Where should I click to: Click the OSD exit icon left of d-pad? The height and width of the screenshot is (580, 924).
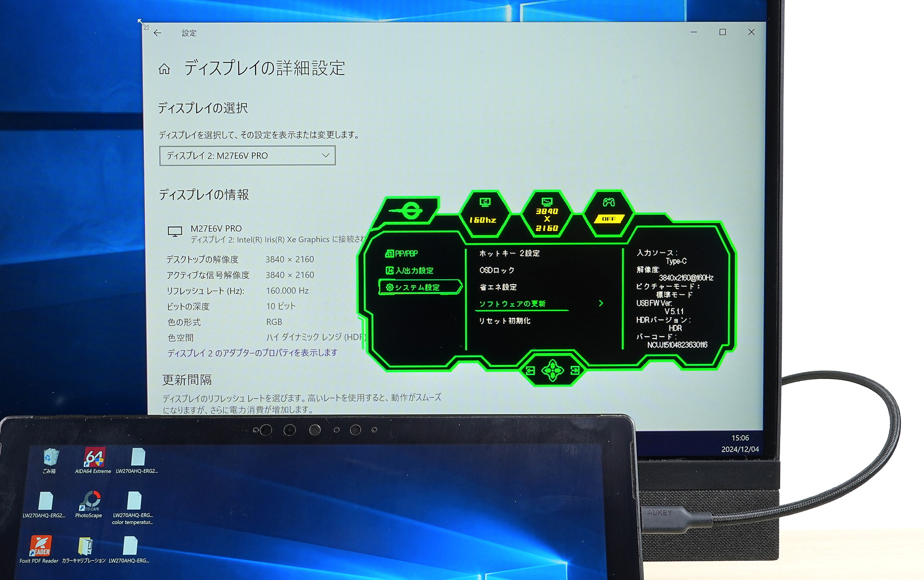[530, 370]
